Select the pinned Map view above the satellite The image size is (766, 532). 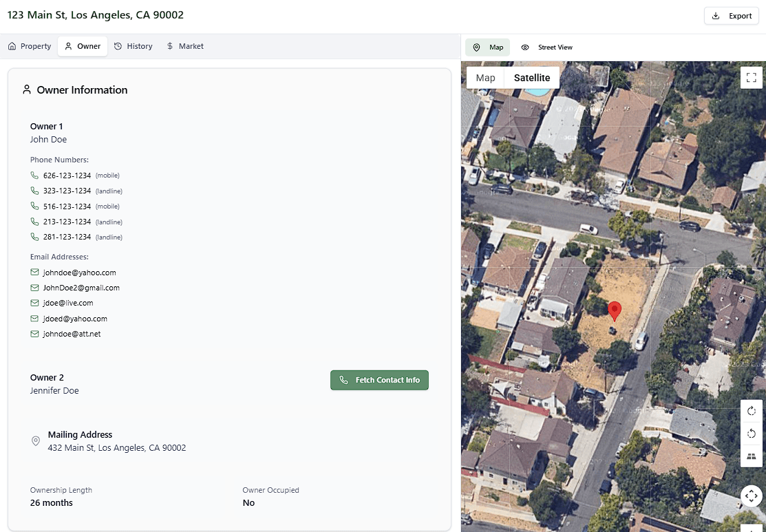click(487, 47)
